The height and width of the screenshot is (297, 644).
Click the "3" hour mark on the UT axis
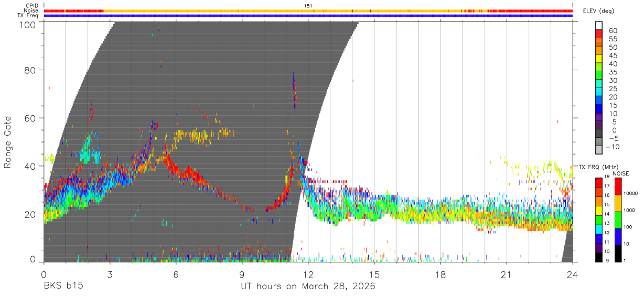click(110, 274)
